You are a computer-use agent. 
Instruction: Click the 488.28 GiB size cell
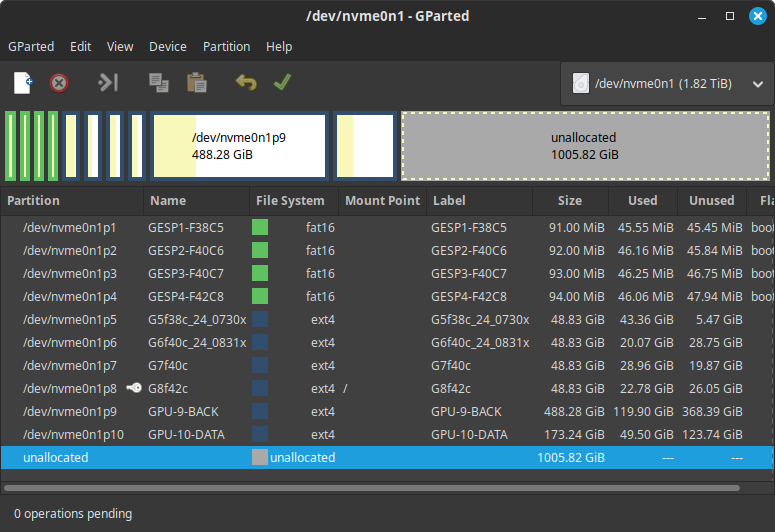pos(574,411)
